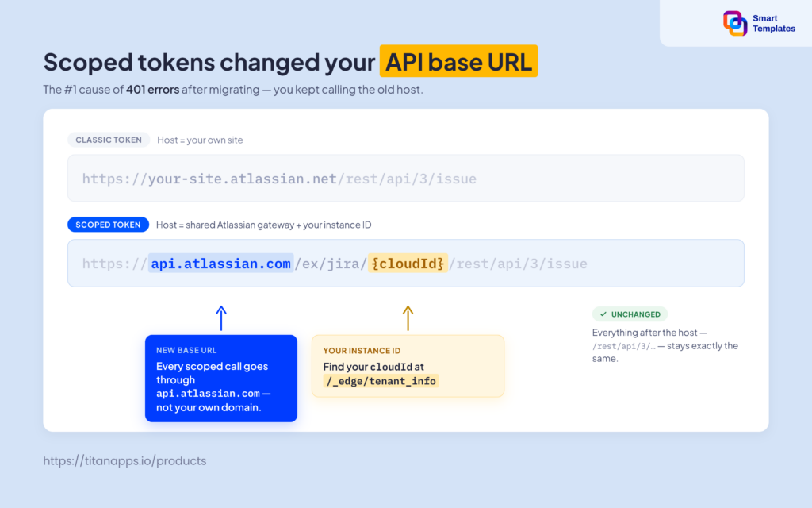The height and width of the screenshot is (508, 812).
Task: Click the green checkmark icon beside UNCHANGED
Action: pyautogui.click(x=603, y=314)
